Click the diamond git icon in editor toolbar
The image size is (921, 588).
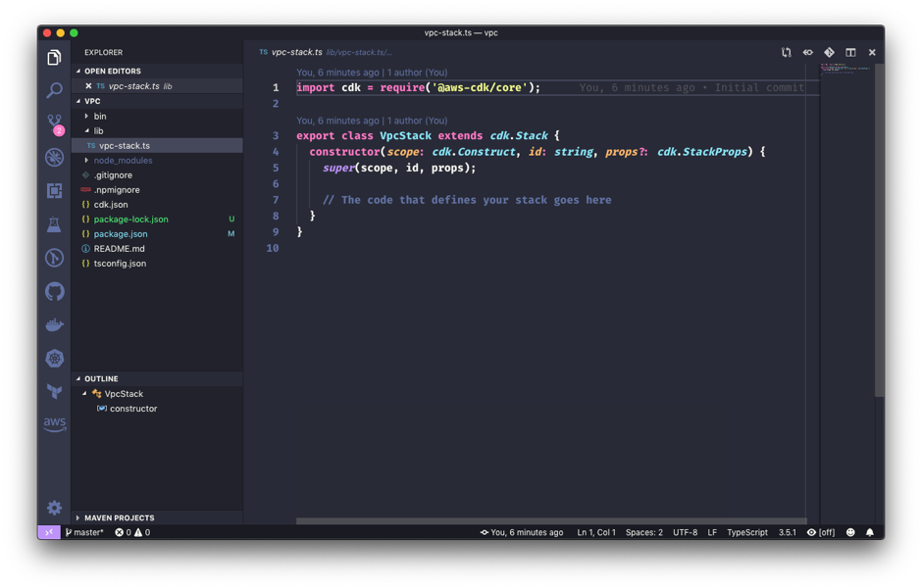[x=829, y=52]
